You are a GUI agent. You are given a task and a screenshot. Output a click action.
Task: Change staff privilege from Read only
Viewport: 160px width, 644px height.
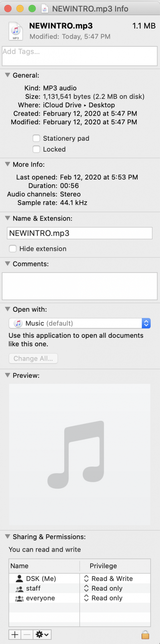point(103,588)
